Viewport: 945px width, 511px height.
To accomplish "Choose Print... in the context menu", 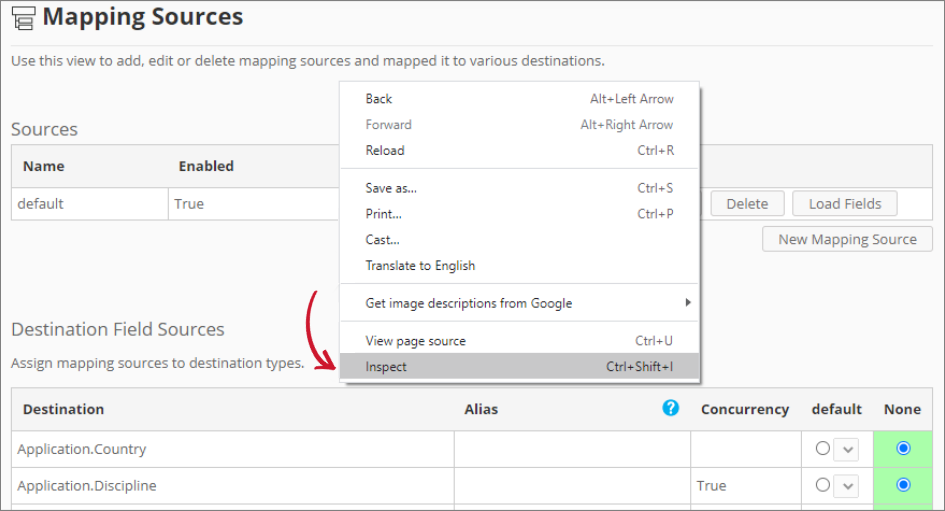I will pyautogui.click(x=519, y=214).
